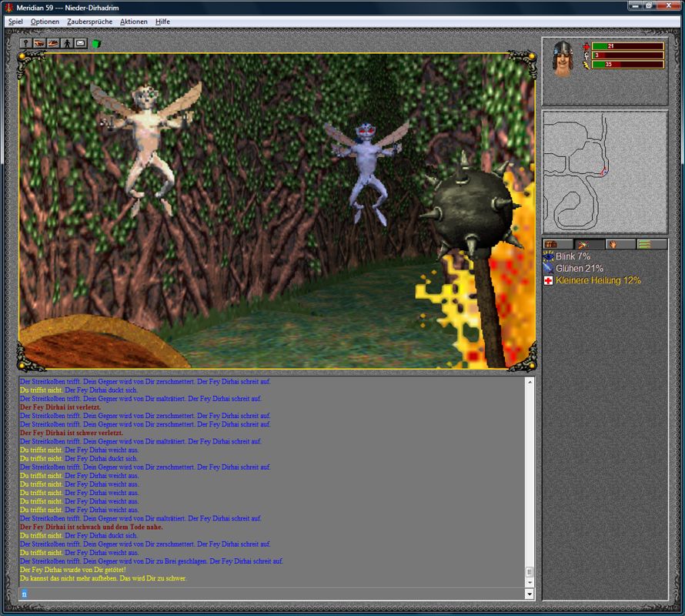Switch to the treasure chest inventory tab
This screenshot has width=685, height=616.
tap(558, 244)
